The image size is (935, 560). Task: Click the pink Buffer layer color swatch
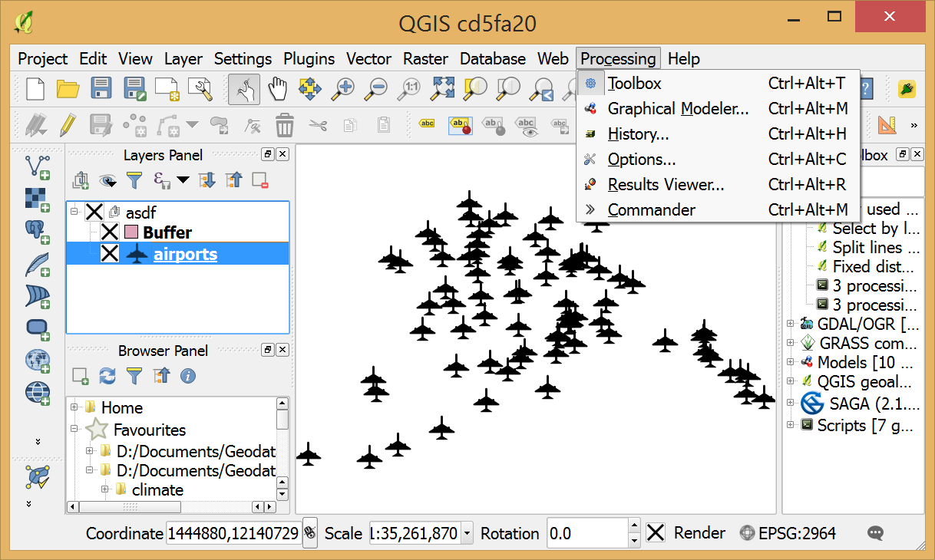point(131,232)
